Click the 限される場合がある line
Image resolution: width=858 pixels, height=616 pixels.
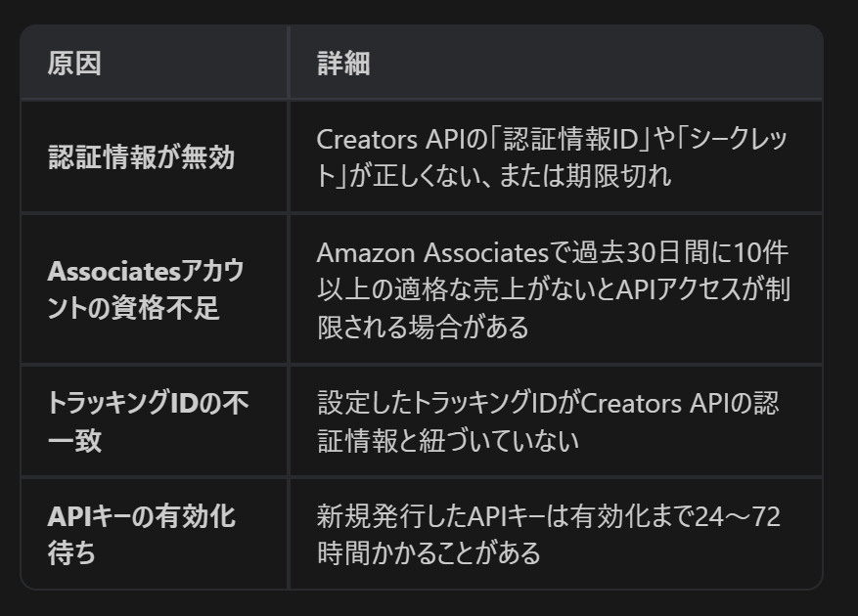[x=423, y=327]
